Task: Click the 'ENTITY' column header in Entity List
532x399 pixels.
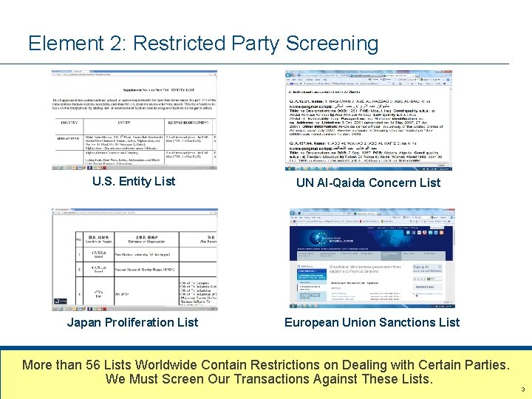Action: pos(124,123)
